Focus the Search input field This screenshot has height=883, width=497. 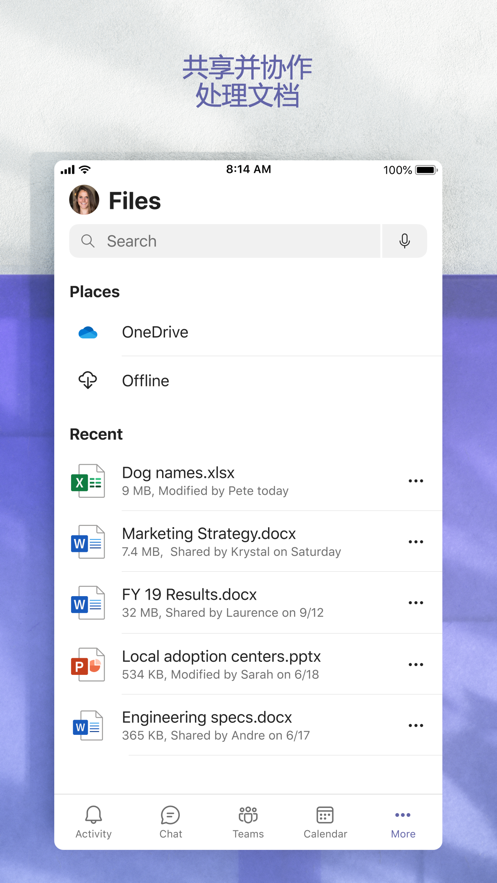point(225,241)
